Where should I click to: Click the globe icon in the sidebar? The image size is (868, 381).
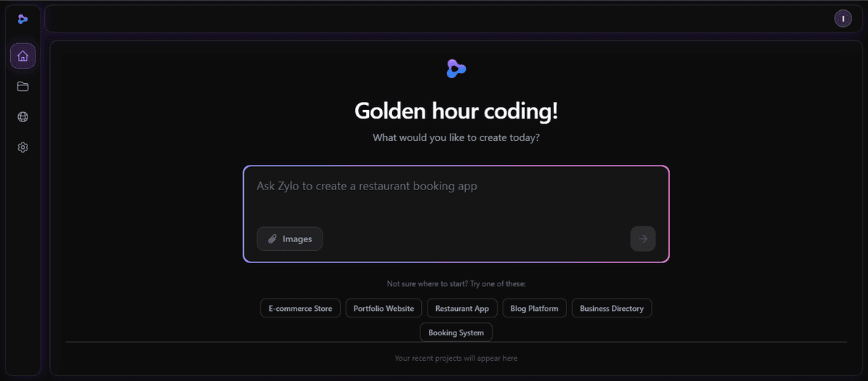pyautogui.click(x=22, y=117)
